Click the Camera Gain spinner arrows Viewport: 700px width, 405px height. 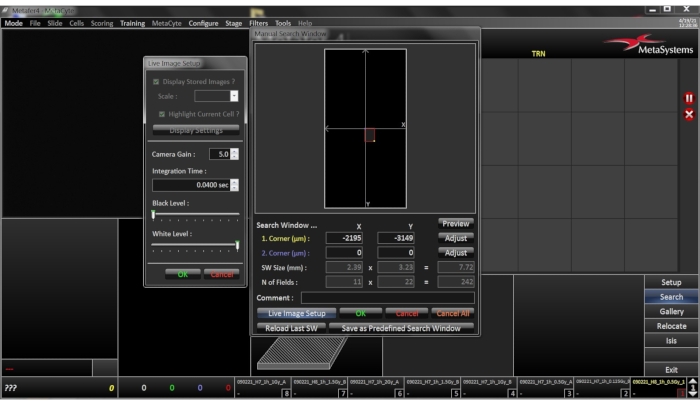(x=234, y=154)
